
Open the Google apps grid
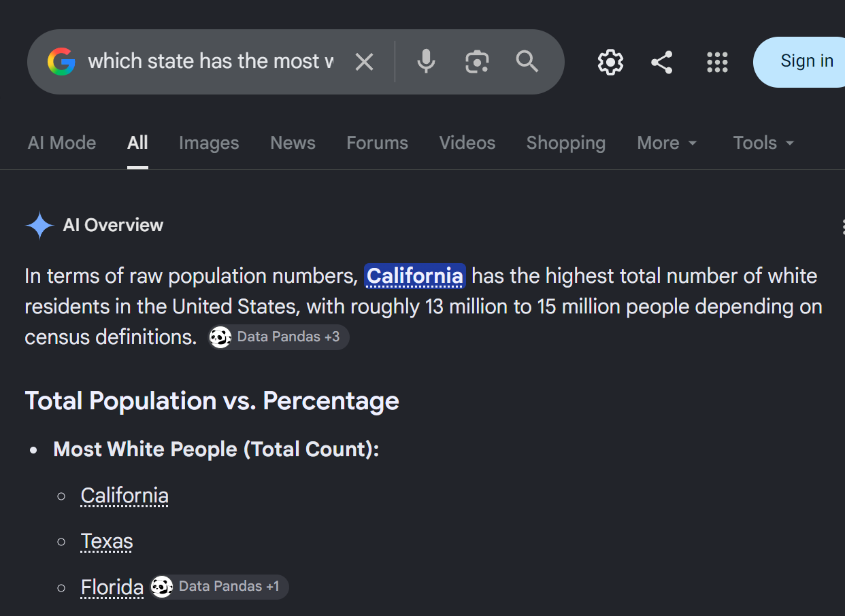pos(717,62)
